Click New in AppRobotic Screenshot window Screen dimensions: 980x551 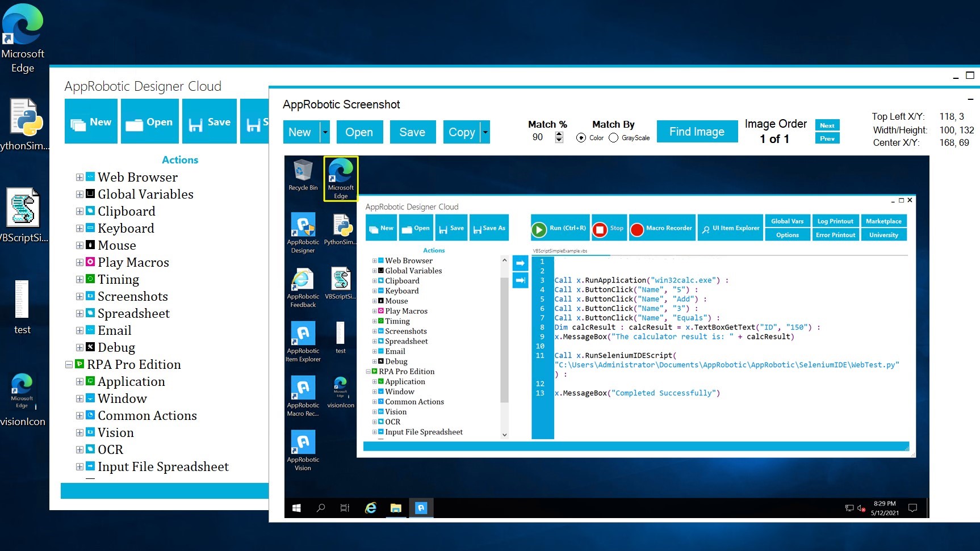(301, 132)
